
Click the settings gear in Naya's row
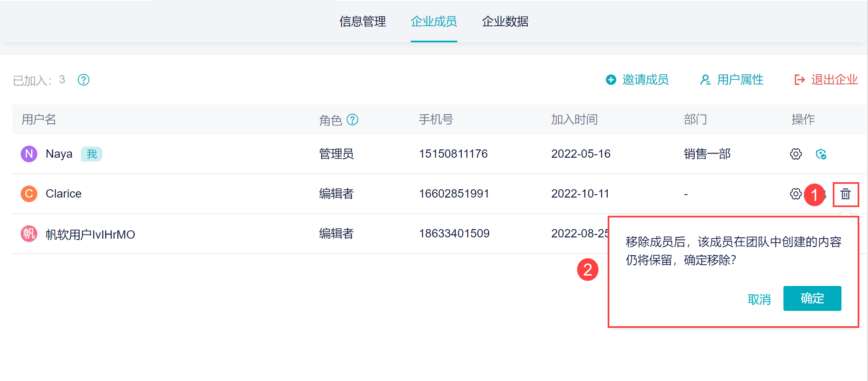coord(795,154)
